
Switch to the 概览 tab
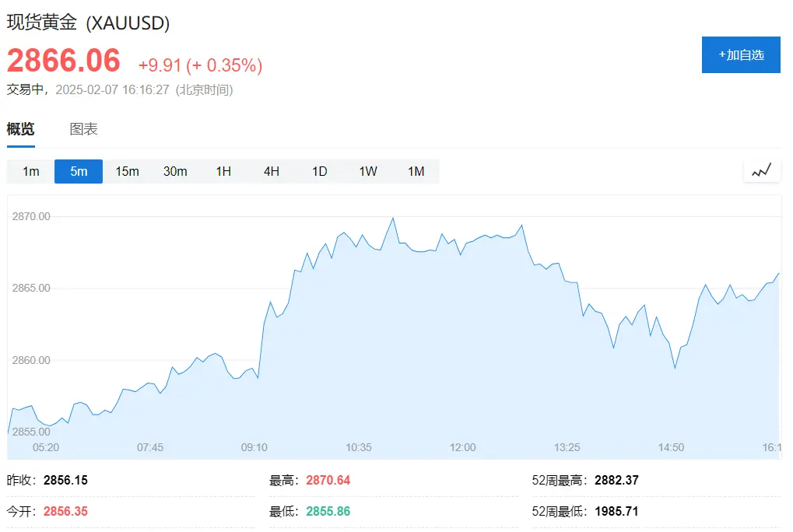pos(21,129)
